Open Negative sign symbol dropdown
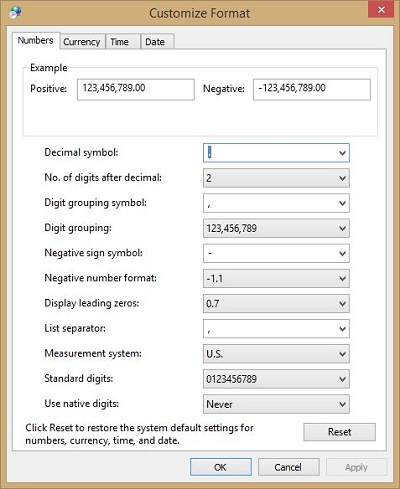Image resolution: width=400 pixels, height=489 pixels. point(276,253)
